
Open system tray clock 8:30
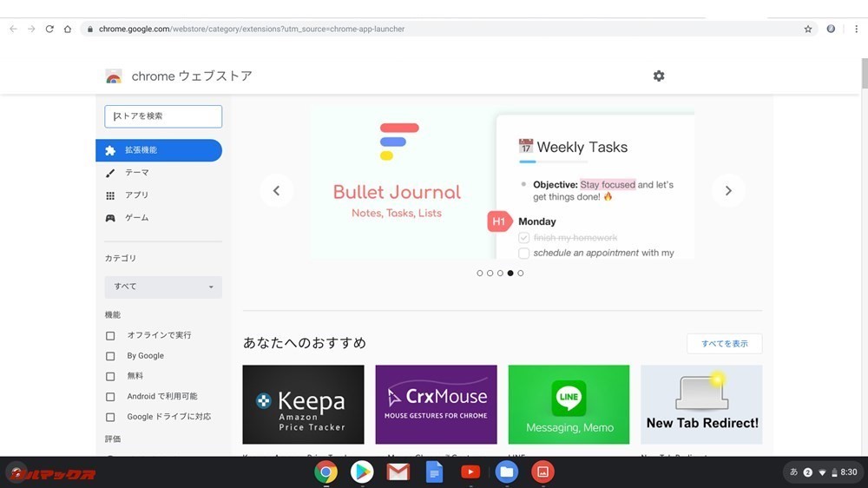click(x=849, y=472)
